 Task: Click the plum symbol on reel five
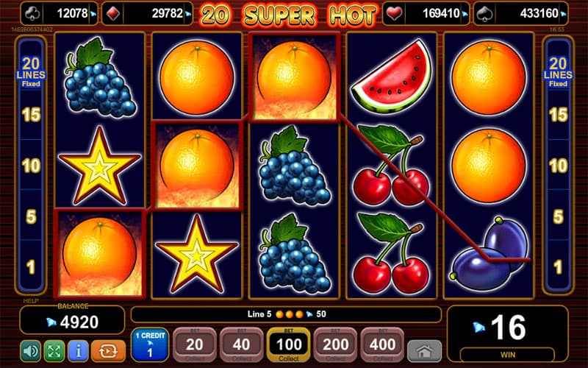490,254
